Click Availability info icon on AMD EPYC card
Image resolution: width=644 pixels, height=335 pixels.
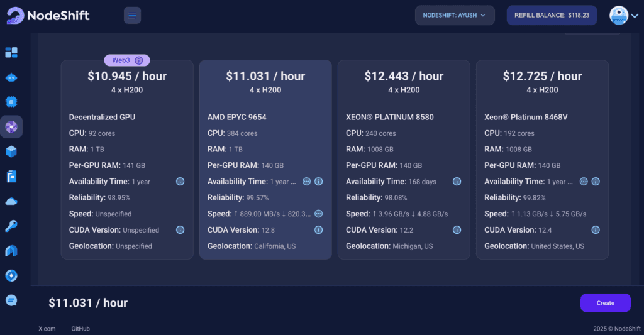(x=319, y=182)
